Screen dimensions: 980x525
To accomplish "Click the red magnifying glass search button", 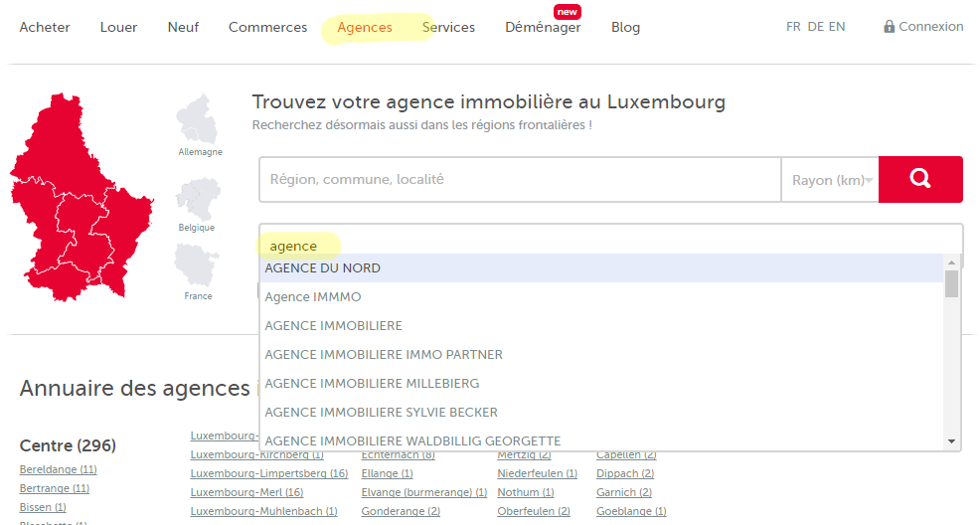I will (920, 179).
